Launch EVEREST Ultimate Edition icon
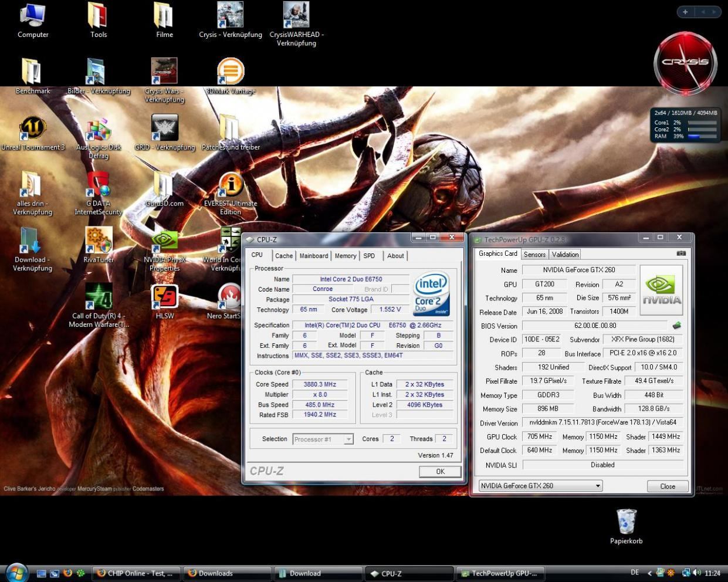 tap(231, 193)
